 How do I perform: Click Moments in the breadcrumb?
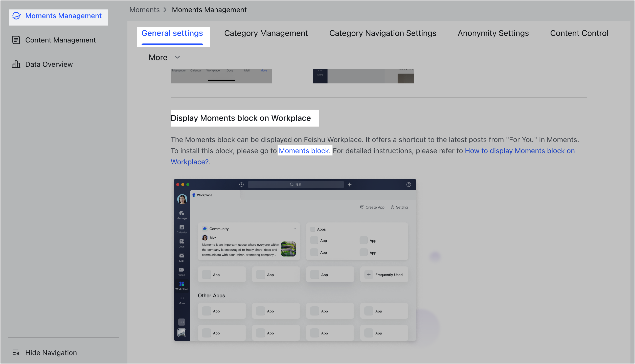click(144, 10)
